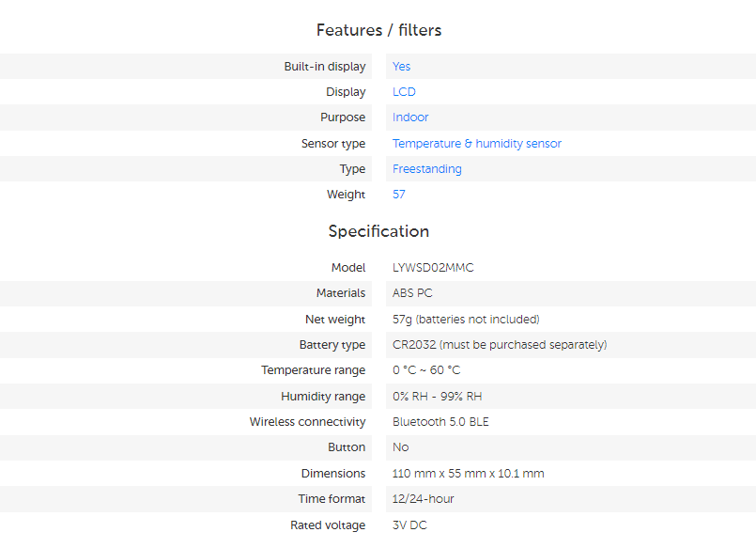Click the "Yes" built-in display filter link
756x548 pixels.
(401, 67)
